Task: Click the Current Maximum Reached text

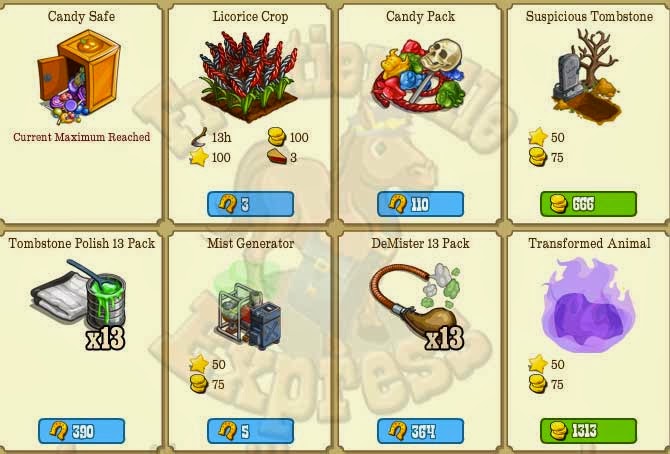Action: tap(82, 137)
